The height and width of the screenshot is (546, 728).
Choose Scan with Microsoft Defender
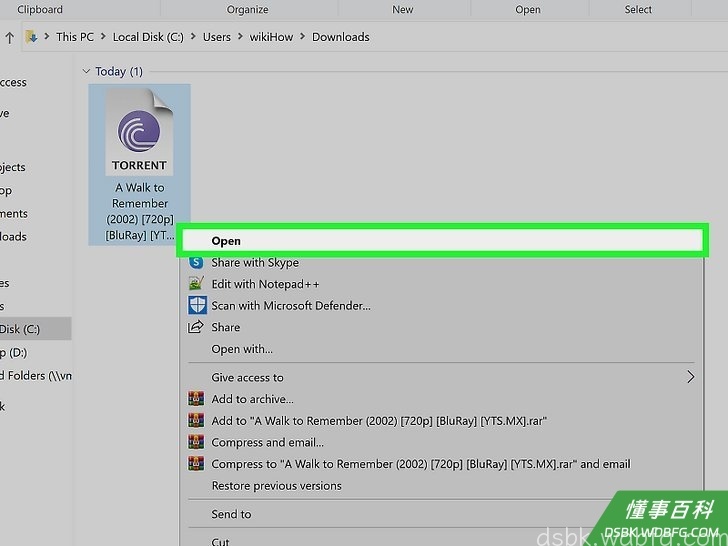coord(291,306)
